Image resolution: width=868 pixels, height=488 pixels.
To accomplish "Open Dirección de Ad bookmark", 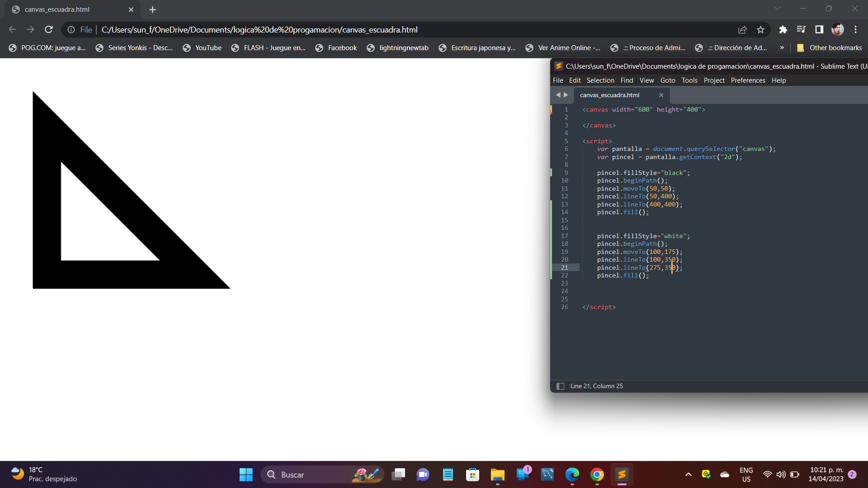I will pos(731,48).
